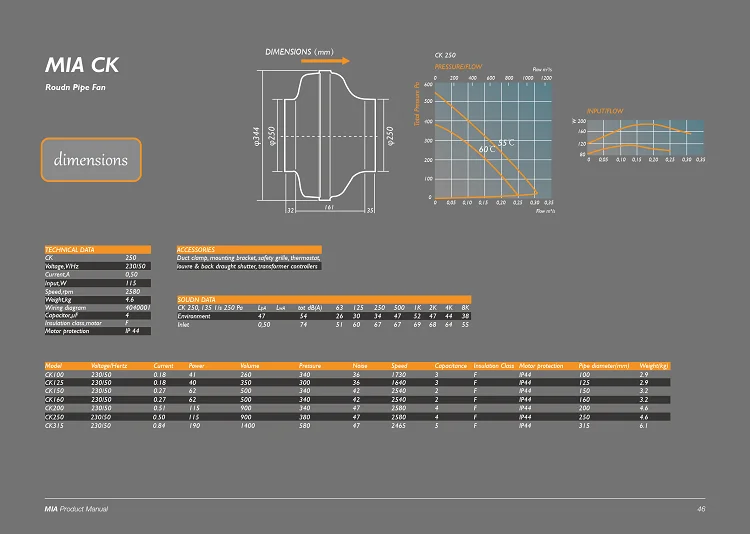Screen dimensions: 750x534
Task: Click the "Speed,rpm" row label in Technical Data
Action: coord(59,291)
